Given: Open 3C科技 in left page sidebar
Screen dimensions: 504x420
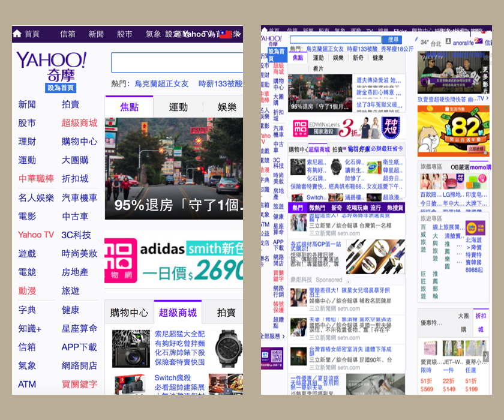Looking at the screenshot, I should coord(76,235).
